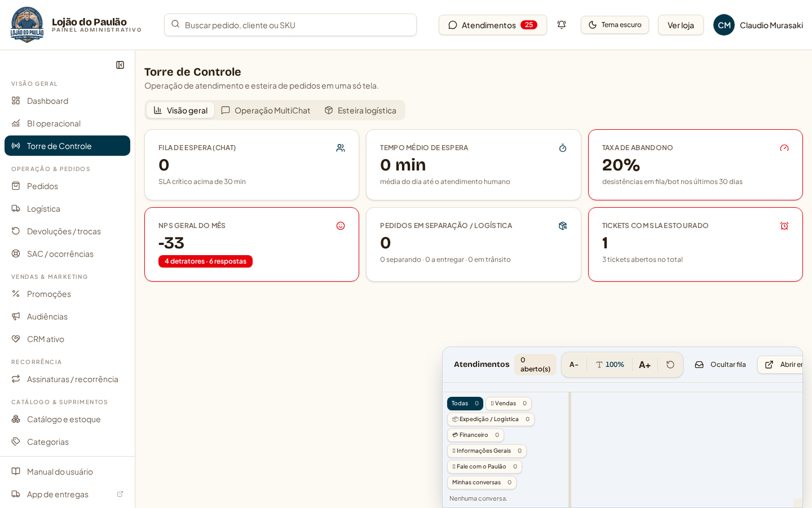Click the stopwatch icon on Tempo médio card
The height and width of the screenshot is (508, 812).
pos(563,148)
